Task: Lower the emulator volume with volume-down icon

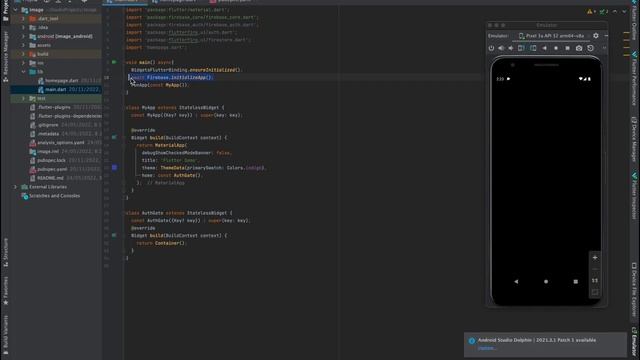Action: pyautogui.click(x=511, y=48)
